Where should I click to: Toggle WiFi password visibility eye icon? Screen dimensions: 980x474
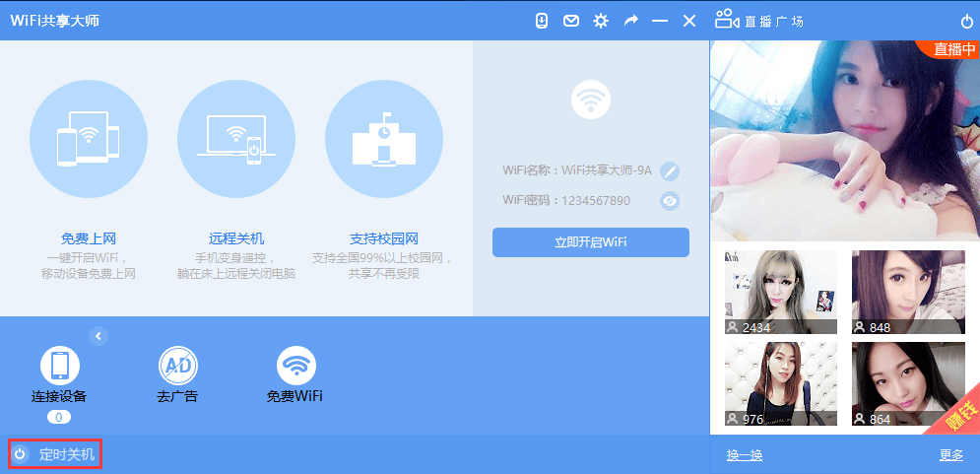point(670,200)
